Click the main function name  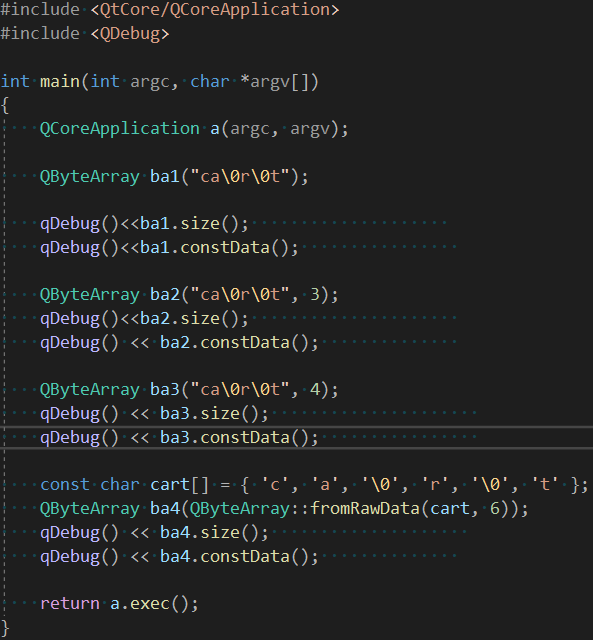(x=60, y=81)
